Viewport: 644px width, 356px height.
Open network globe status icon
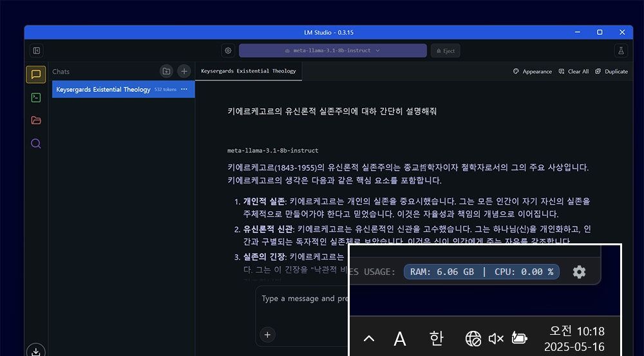tap(473, 339)
